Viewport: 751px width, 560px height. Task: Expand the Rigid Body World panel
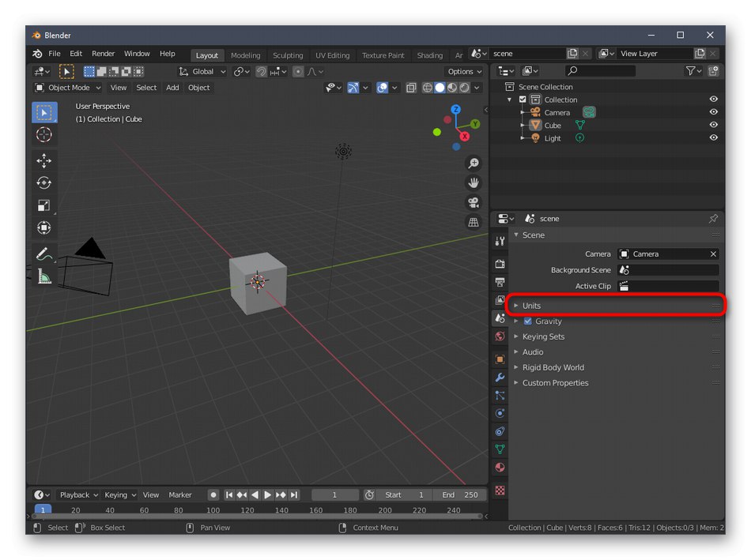pos(553,367)
